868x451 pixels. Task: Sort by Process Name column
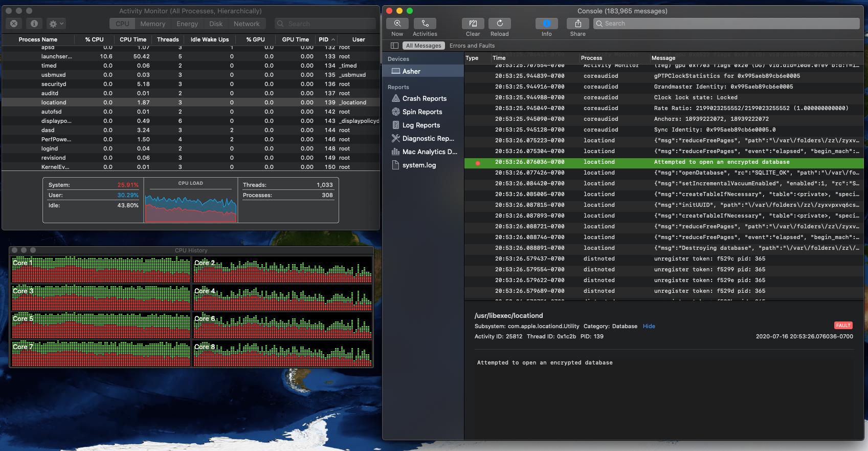coord(38,39)
